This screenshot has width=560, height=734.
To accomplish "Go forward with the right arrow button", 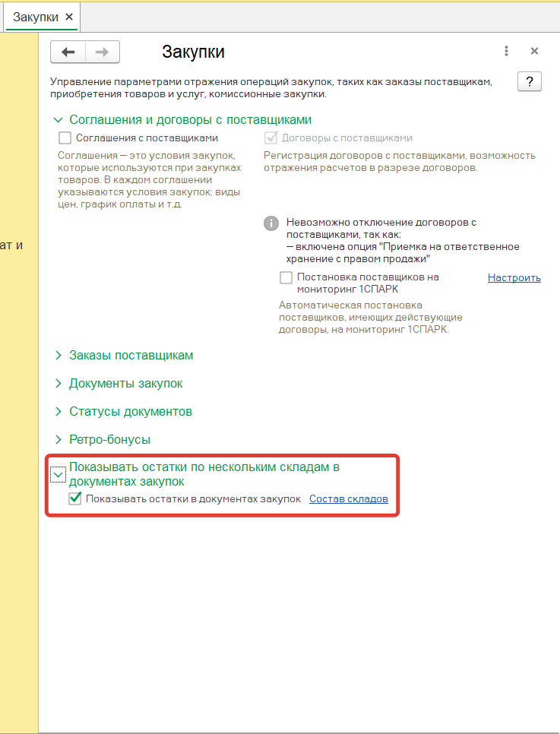I will pos(102,52).
